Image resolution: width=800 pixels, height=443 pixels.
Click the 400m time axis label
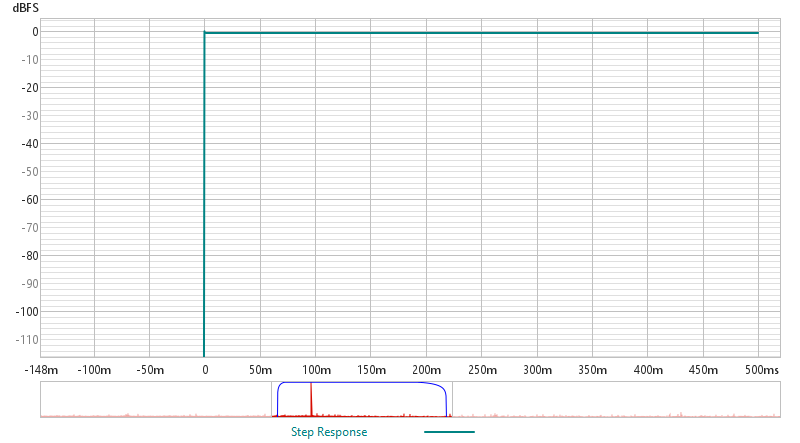pos(647,370)
